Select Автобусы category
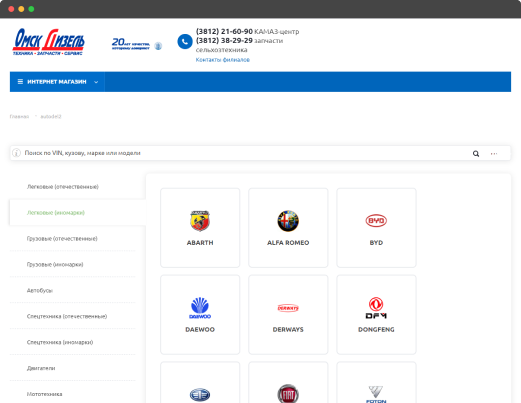 point(40,290)
